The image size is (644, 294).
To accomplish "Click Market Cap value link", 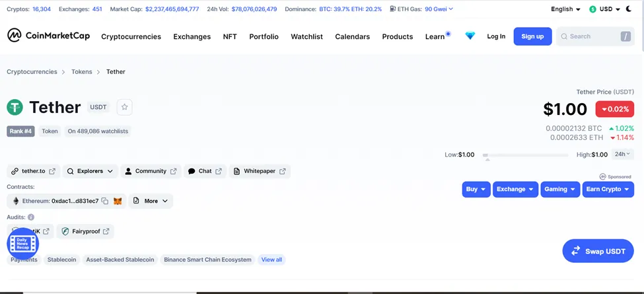I will (x=172, y=9).
